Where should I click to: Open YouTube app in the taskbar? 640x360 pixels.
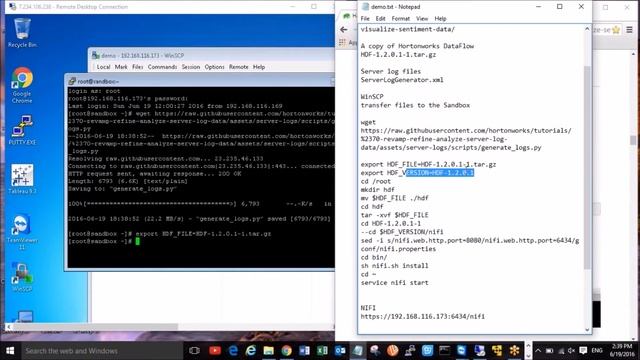tap(215, 351)
